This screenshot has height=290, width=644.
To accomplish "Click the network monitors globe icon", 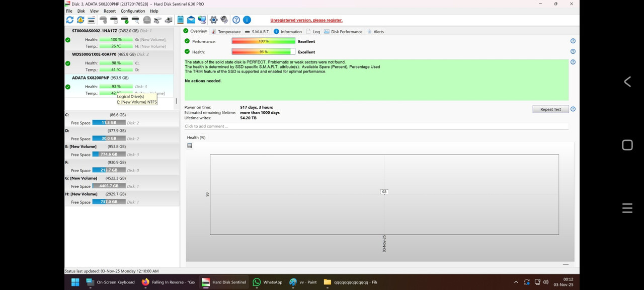I will click(202, 20).
